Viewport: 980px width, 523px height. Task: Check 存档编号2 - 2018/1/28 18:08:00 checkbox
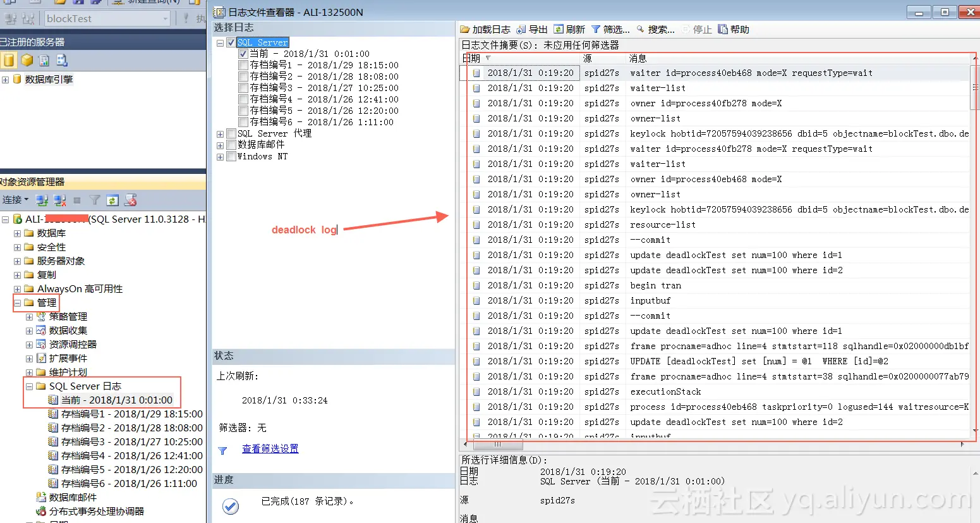point(243,77)
